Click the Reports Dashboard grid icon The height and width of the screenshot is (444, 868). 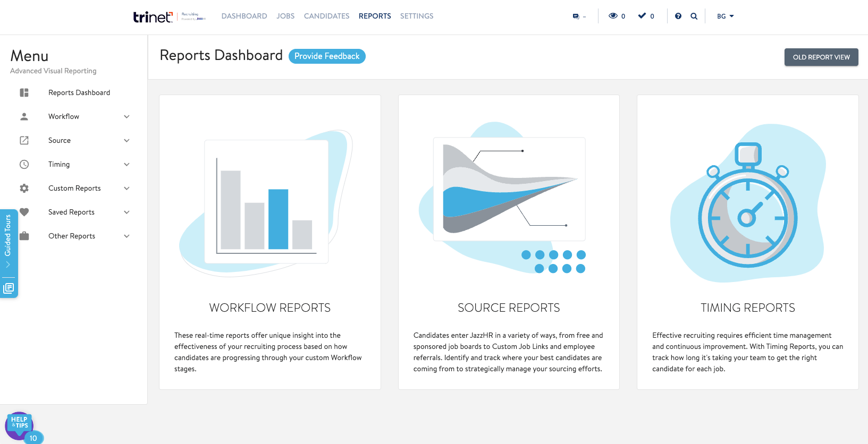(24, 92)
